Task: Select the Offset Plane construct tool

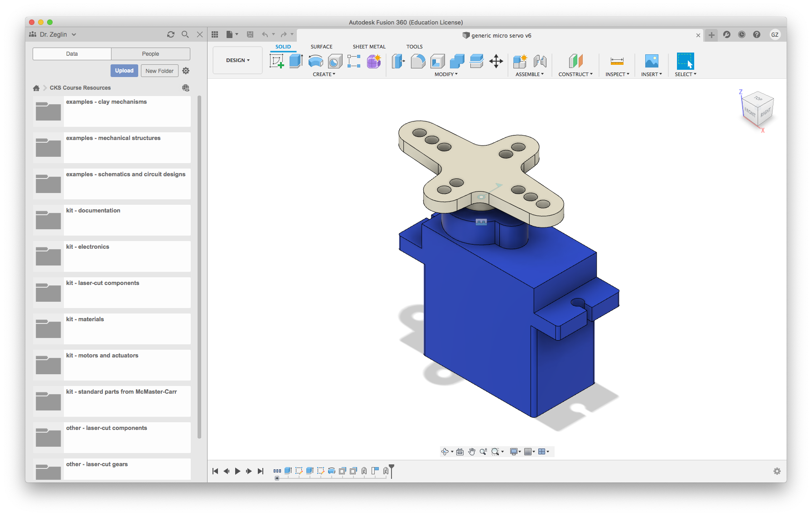Action: click(x=575, y=61)
